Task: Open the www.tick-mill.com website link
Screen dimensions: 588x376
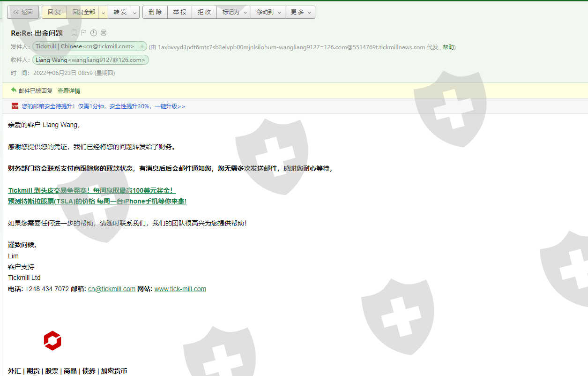Action: (x=180, y=289)
